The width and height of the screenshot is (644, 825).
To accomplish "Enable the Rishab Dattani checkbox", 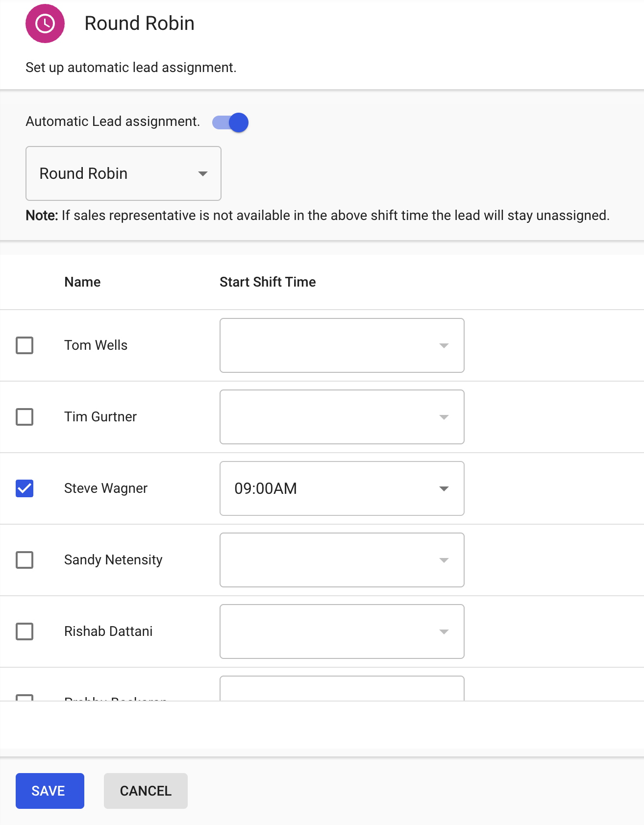I will click(25, 631).
